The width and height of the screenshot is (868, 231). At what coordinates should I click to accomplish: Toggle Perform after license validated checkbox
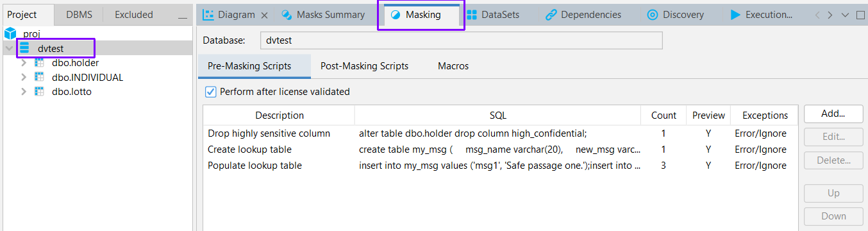point(210,92)
